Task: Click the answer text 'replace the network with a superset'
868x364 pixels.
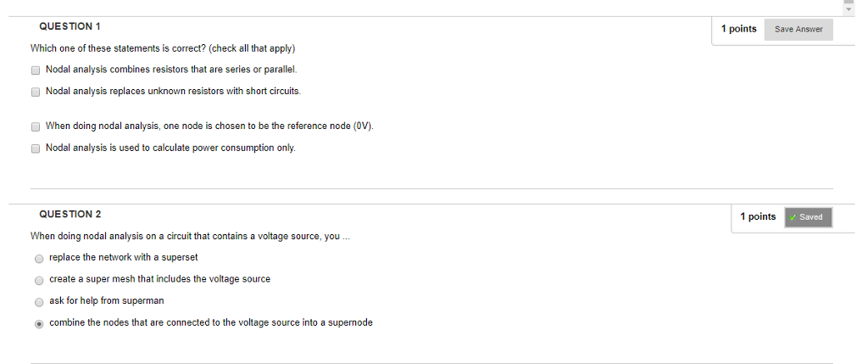Action: [x=124, y=257]
